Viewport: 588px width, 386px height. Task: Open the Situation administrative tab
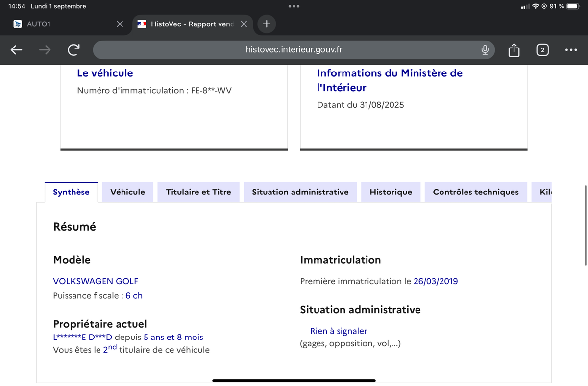pyautogui.click(x=300, y=192)
